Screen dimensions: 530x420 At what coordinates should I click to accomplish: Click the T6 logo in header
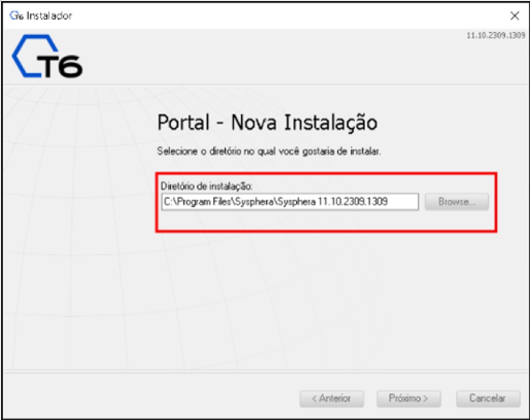pos(47,56)
